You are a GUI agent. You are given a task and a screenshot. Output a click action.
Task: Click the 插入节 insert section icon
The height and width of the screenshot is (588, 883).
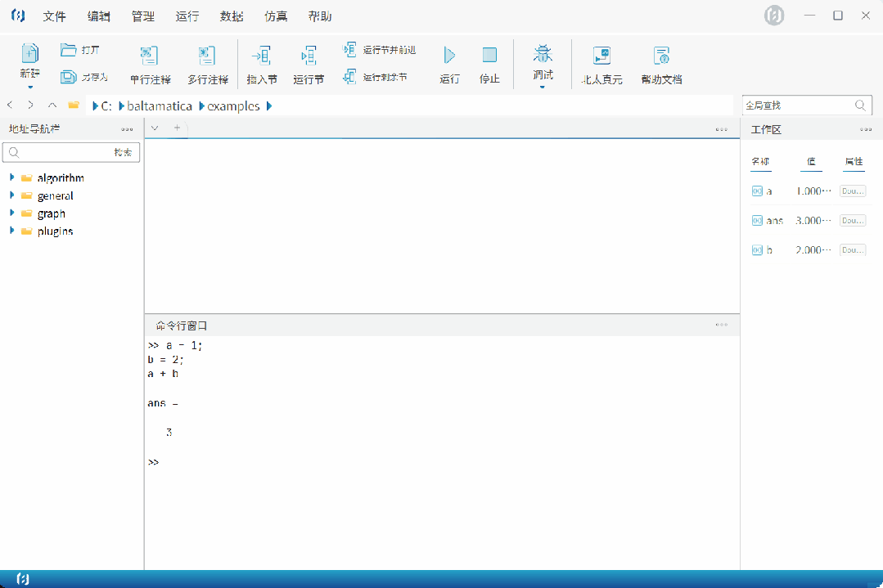point(262,56)
